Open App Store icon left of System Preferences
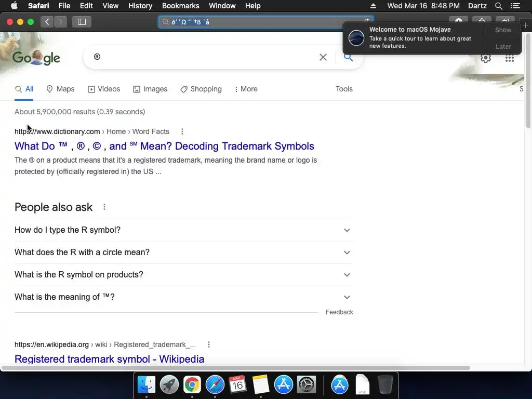 pyautogui.click(x=283, y=385)
